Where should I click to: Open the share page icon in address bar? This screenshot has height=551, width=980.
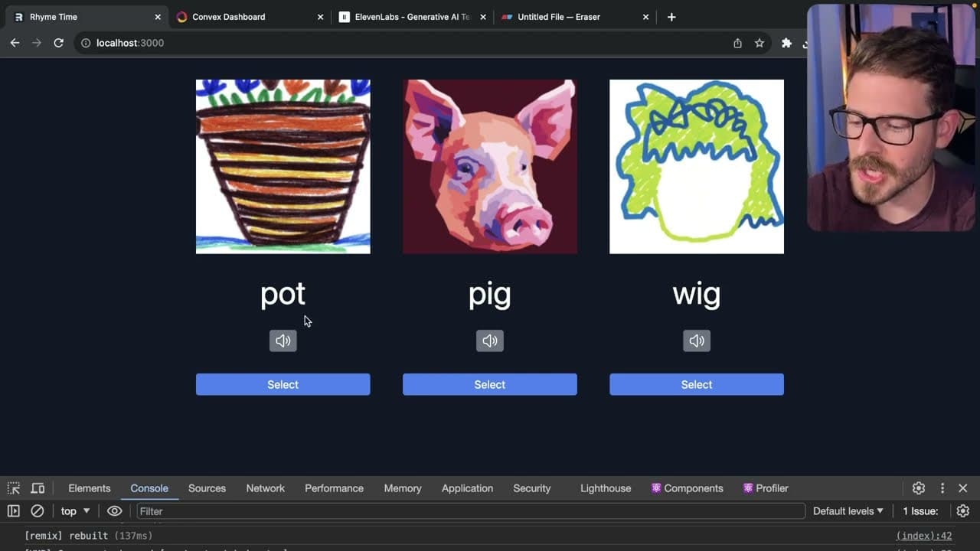pyautogui.click(x=737, y=43)
